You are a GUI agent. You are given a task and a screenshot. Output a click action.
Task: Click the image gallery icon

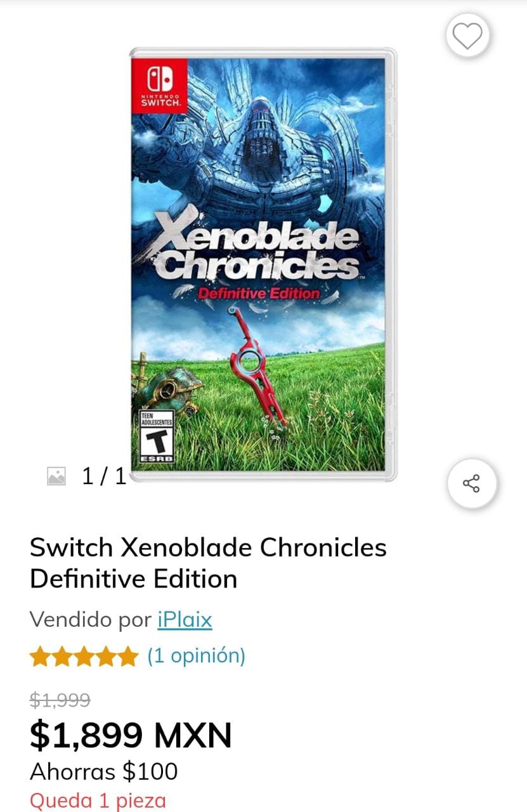tap(56, 476)
